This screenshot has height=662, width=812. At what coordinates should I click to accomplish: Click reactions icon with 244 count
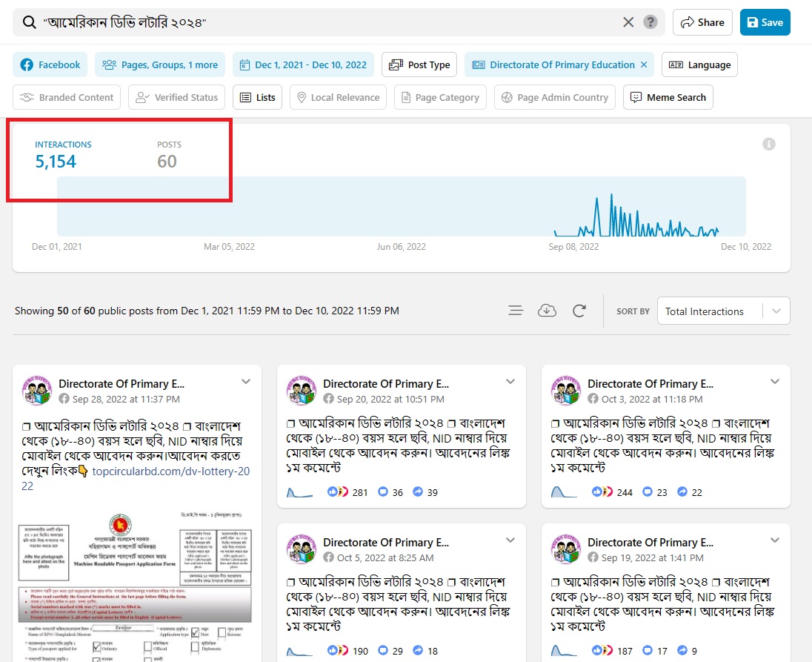tap(602, 491)
